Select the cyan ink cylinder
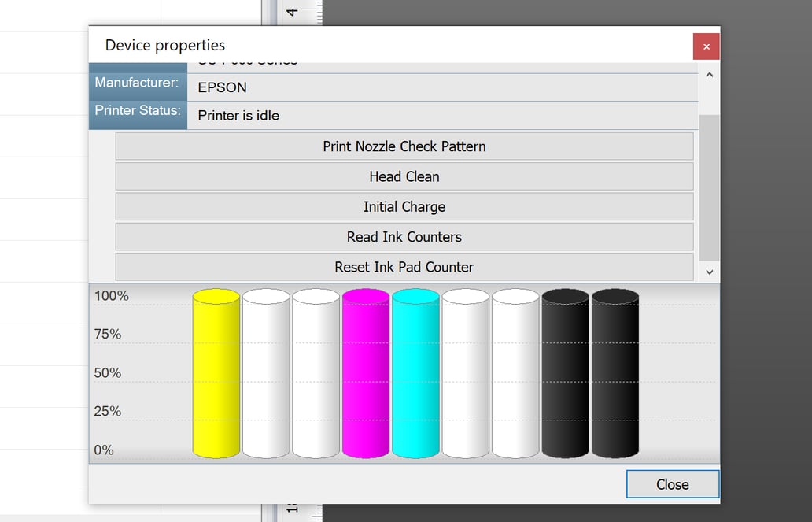The image size is (812, 522). [x=415, y=374]
